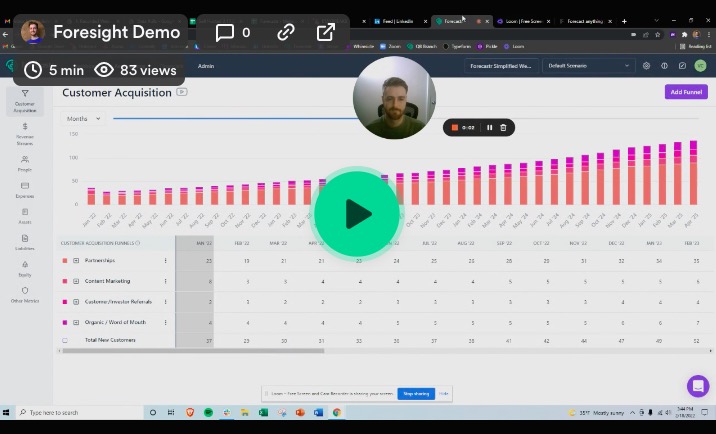Open the Zoom bookmark
Image resolution: width=716 pixels, height=434 pixels.
coord(390,46)
